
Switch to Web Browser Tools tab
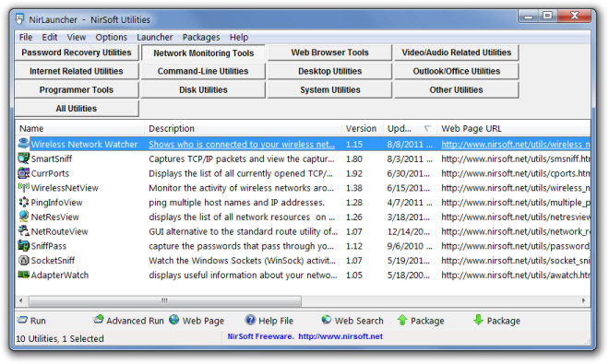click(x=329, y=53)
